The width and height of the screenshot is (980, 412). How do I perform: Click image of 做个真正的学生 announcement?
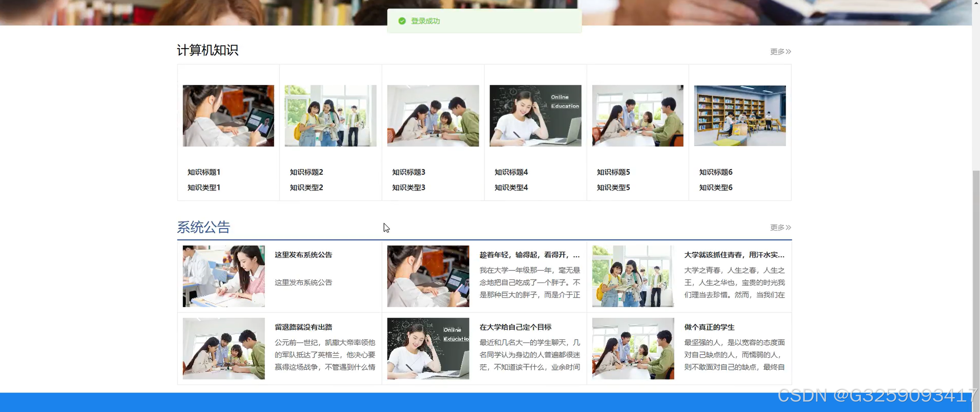[x=633, y=348]
